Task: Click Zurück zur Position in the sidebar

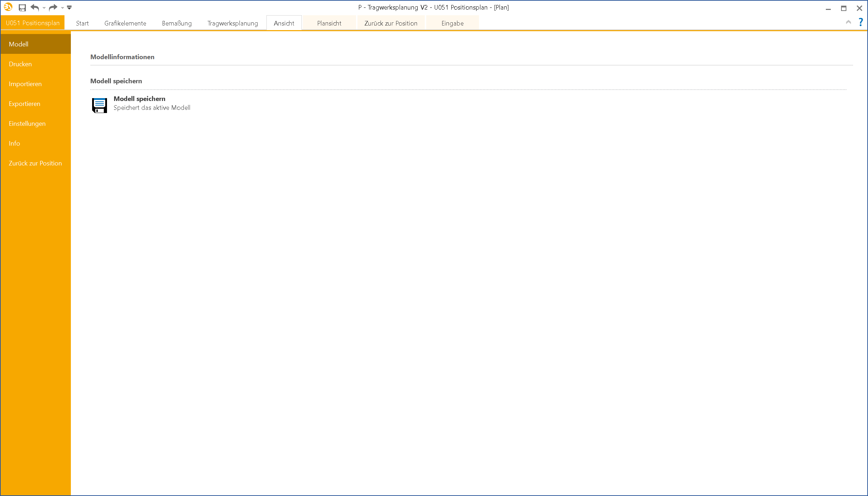Action: tap(36, 163)
